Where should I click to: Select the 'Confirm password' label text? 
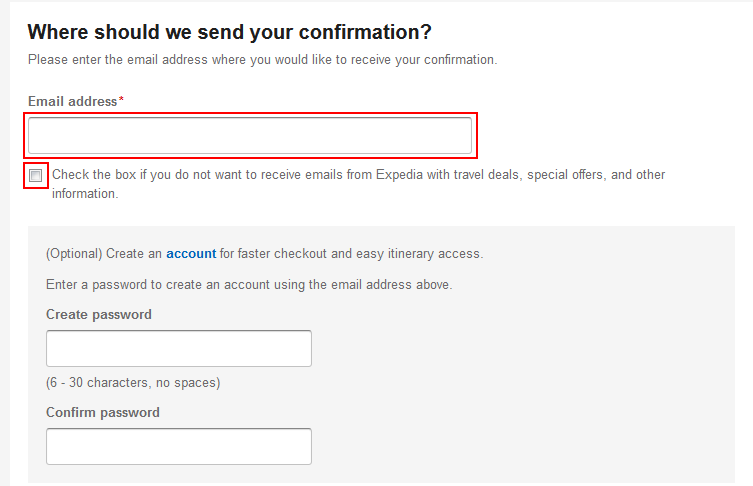103,413
